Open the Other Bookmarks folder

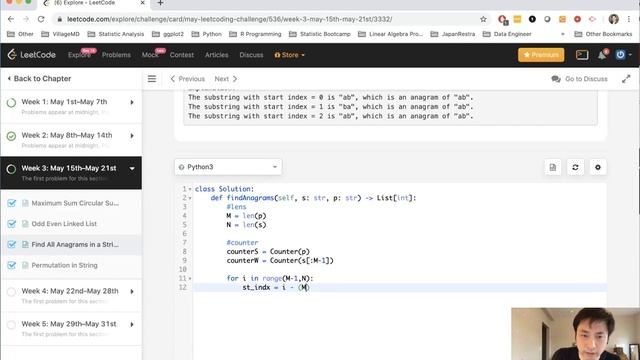(x=603, y=34)
